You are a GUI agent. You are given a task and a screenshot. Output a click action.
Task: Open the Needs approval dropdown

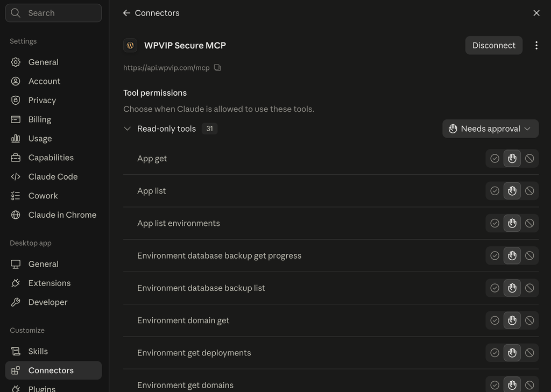pyautogui.click(x=490, y=129)
